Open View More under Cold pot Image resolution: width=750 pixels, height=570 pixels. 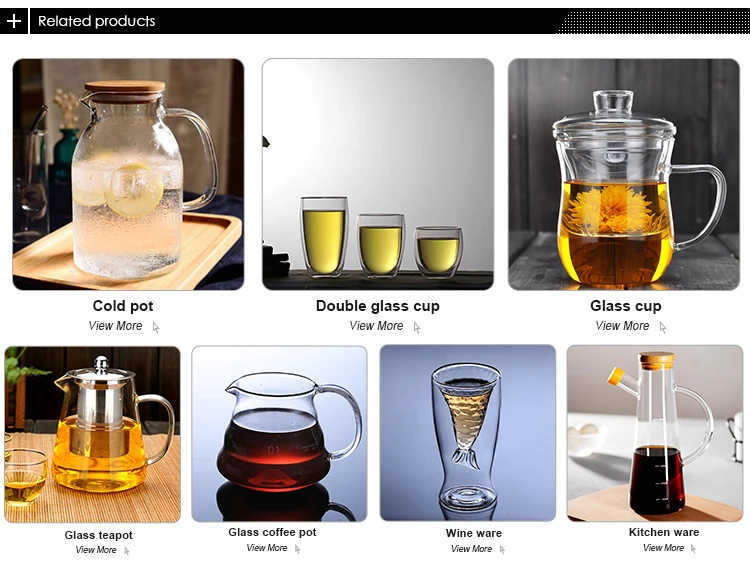[x=115, y=326]
